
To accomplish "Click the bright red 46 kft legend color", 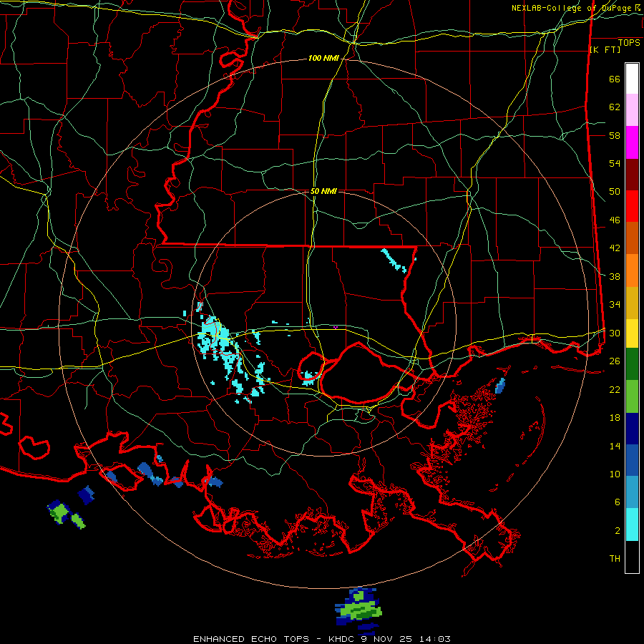I will [632, 206].
